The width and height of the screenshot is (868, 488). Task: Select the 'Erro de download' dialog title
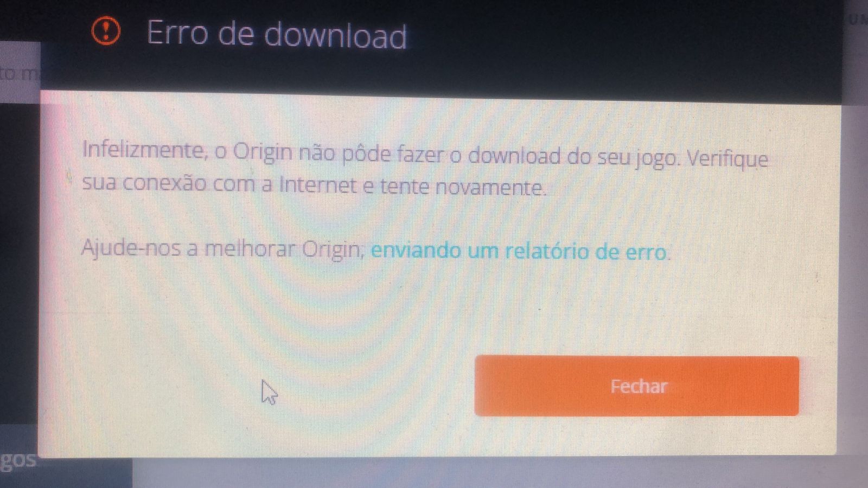(x=277, y=34)
